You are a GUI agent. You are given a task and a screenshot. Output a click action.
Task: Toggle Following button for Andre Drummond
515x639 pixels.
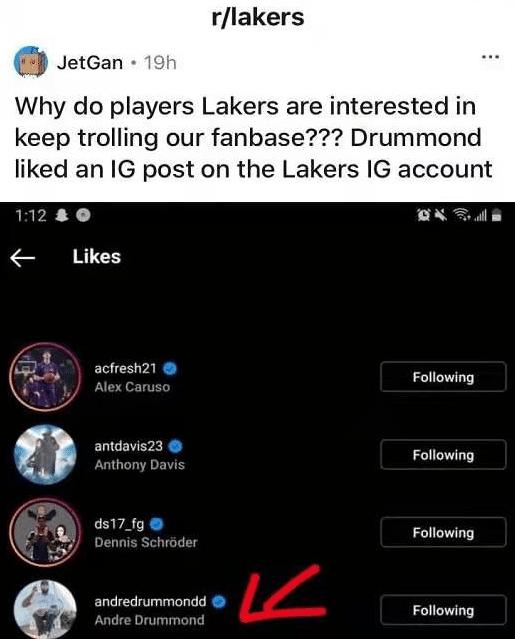pos(443,610)
